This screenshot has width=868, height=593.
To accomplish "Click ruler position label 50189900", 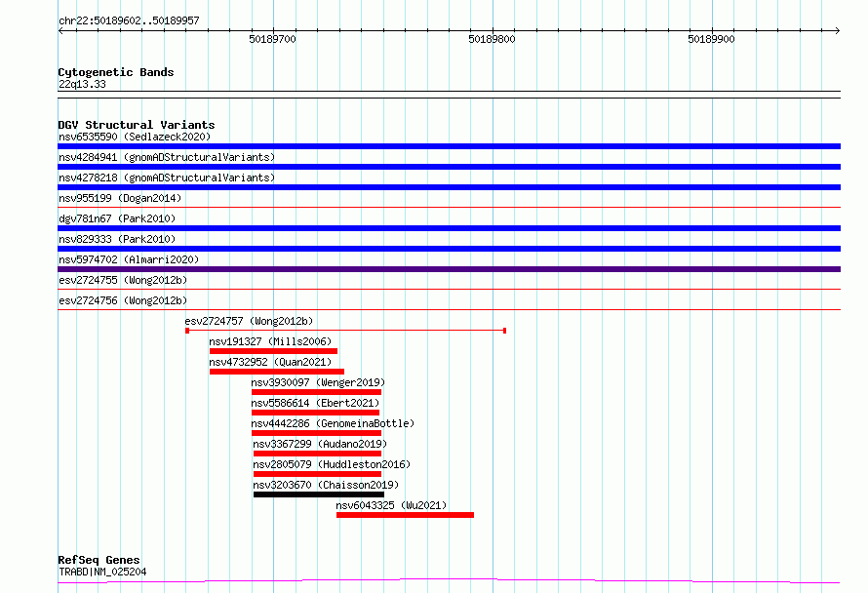I will pos(711,39).
